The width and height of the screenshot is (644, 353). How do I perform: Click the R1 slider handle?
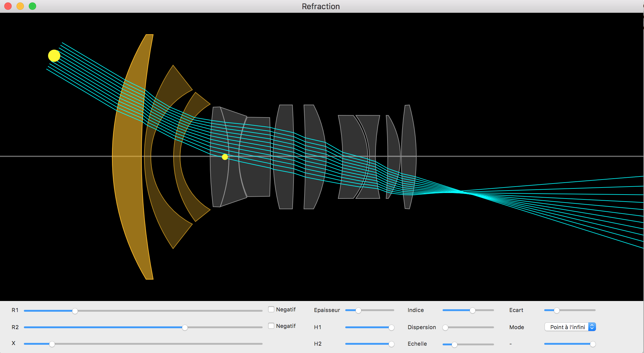tap(75, 311)
